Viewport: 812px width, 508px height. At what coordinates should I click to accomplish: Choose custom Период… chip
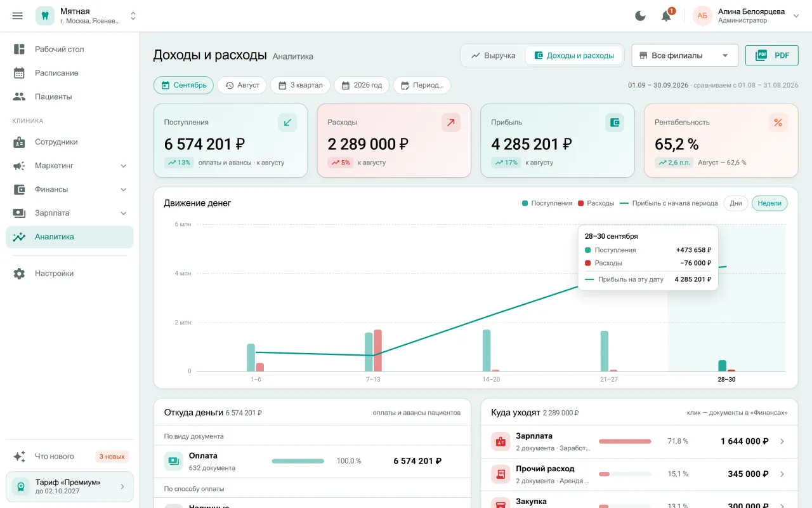(x=422, y=85)
